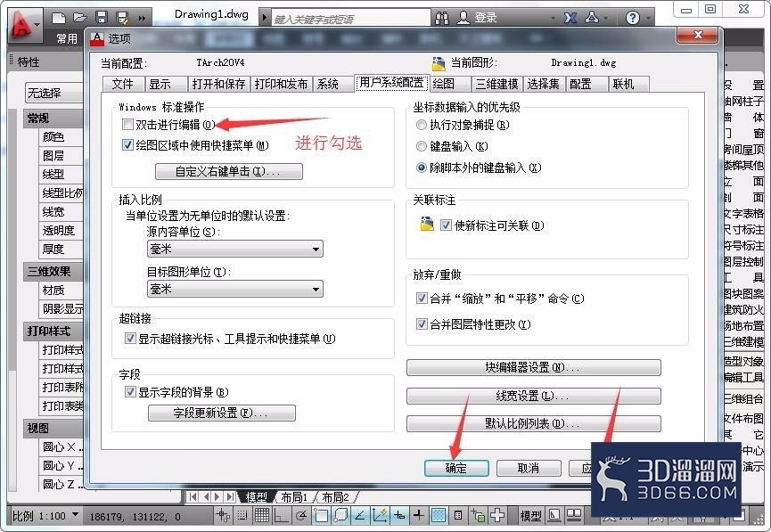Open dropdown arrow beside help icon
The width and height of the screenshot is (771, 532).
pos(648,19)
